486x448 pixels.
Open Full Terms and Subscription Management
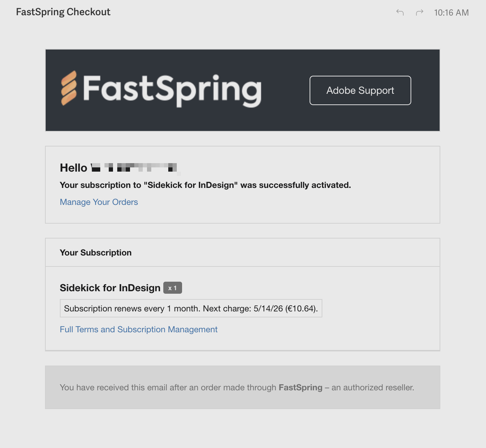139,329
